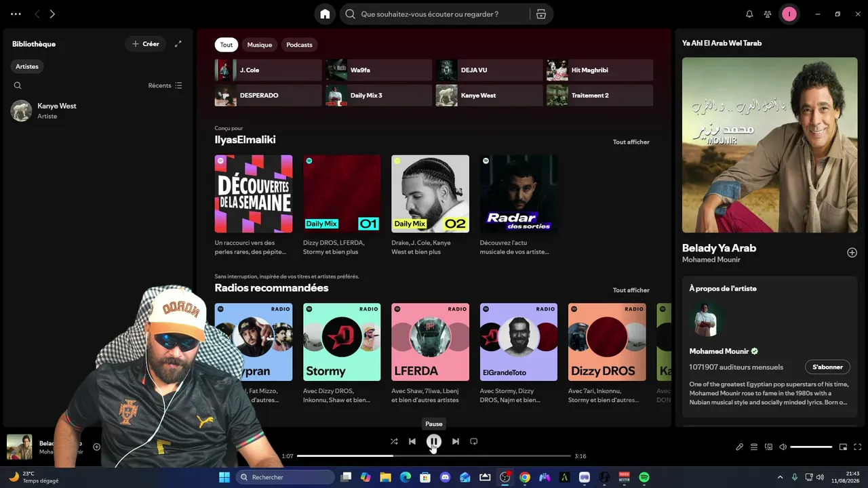
Task: Open the mini player
Action: pyautogui.click(x=843, y=447)
